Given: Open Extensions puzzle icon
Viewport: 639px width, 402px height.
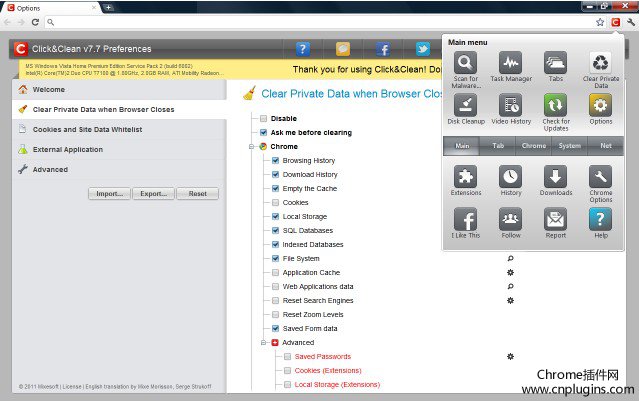Looking at the screenshot, I should click(465, 177).
